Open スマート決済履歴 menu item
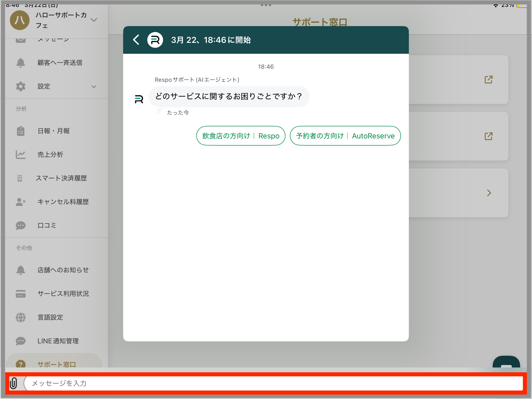This screenshot has height=399, width=532. tap(61, 178)
